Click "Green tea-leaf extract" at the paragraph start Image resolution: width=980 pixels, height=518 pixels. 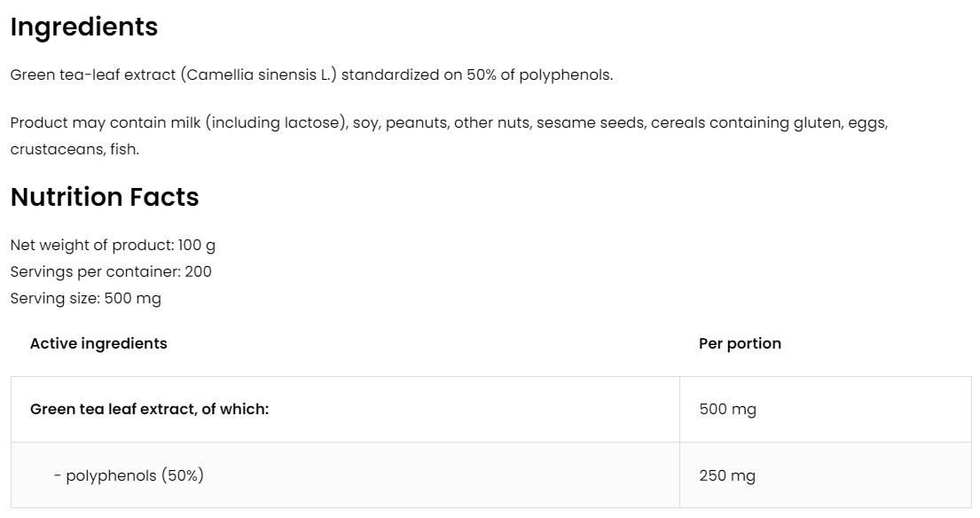93,75
